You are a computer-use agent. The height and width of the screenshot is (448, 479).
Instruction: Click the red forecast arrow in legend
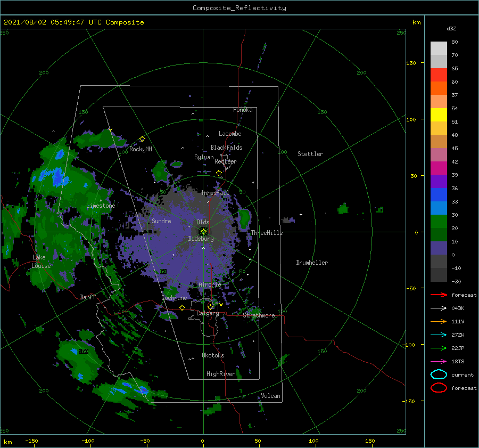tap(439, 295)
